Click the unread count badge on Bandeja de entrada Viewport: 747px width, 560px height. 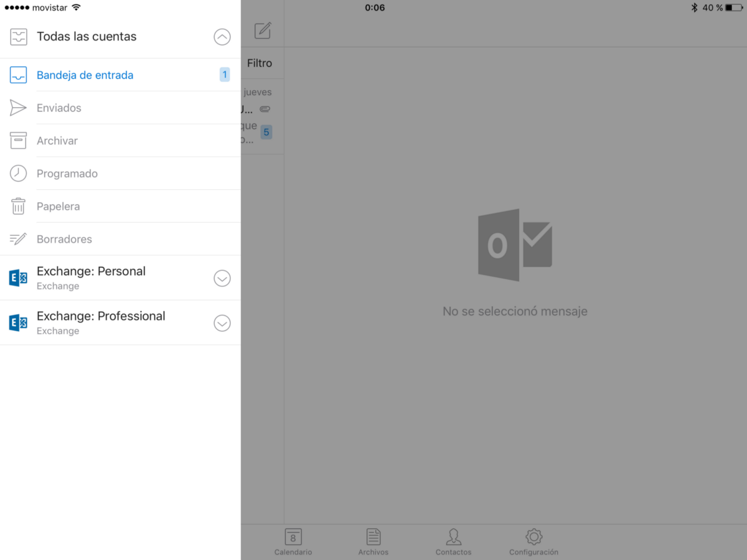[x=224, y=74]
